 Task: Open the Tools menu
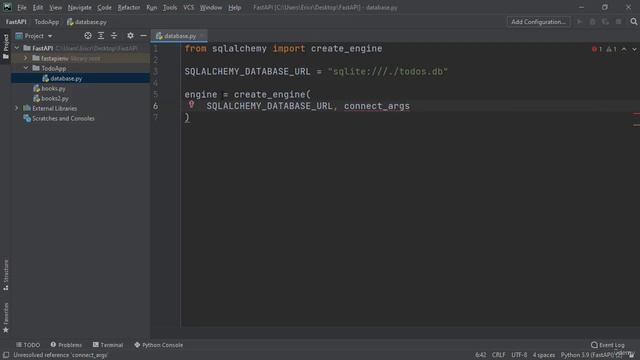[170, 8]
